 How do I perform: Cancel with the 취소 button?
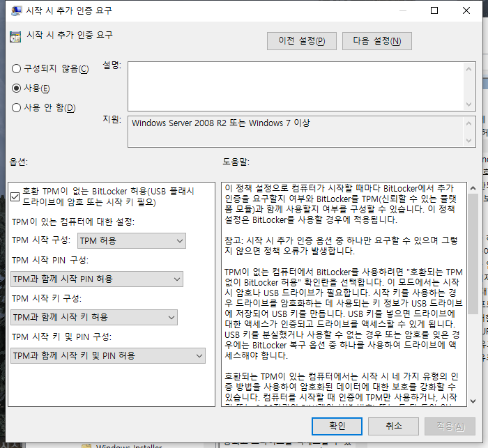tap(393, 426)
